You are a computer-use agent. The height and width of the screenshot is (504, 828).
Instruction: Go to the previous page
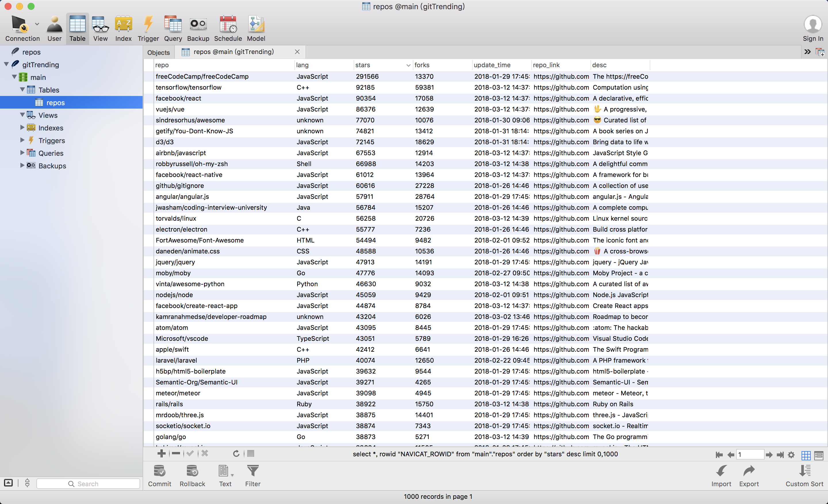(731, 455)
